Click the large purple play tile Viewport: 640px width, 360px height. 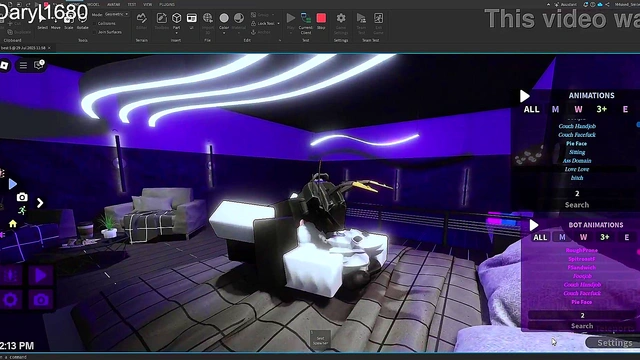40,276
